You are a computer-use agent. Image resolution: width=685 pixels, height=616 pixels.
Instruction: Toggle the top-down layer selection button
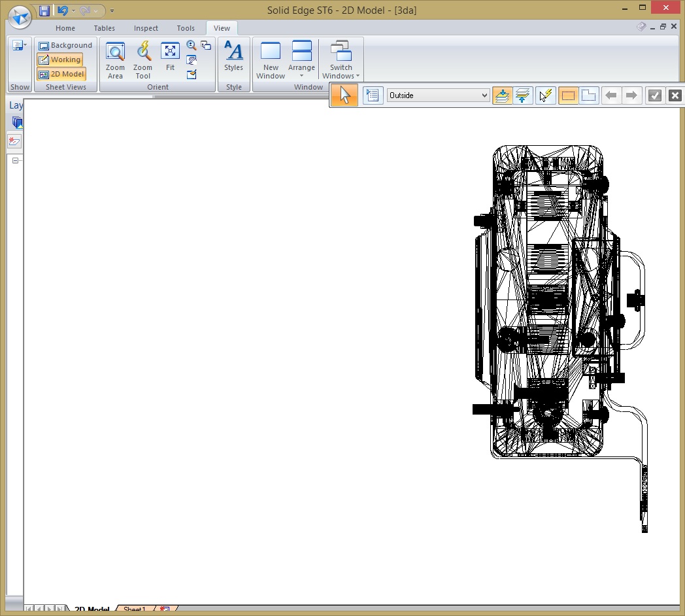[503, 95]
